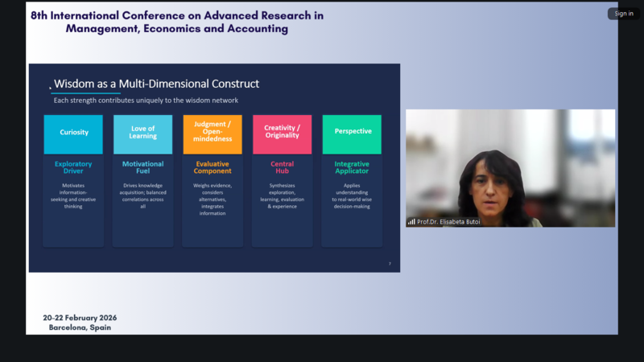Select the Prof.Dr. Elisabeta Butoi name label

448,222
